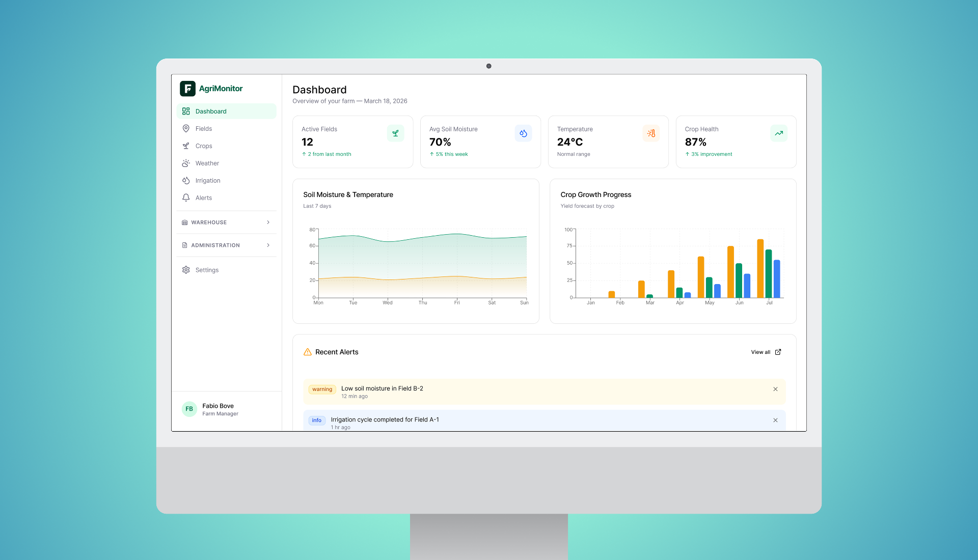Viewport: 978px width, 560px height.
Task: Click the Fields map pin icon
Action: pos(186,129)
